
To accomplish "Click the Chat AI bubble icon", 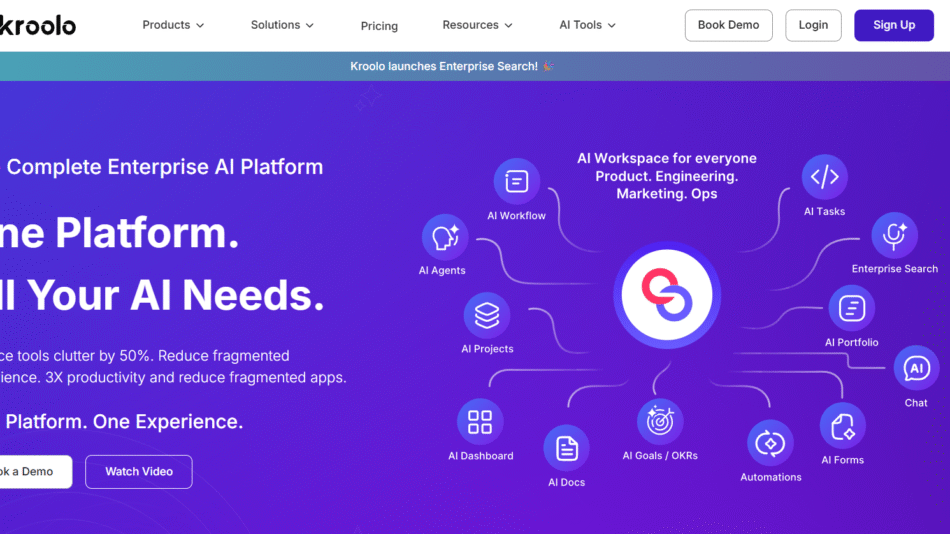I will (916, 369).
